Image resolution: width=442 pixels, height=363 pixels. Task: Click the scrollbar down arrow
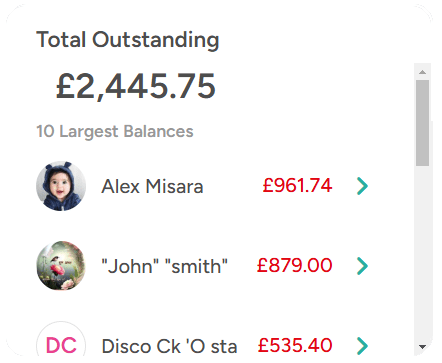tap(422, 347)
